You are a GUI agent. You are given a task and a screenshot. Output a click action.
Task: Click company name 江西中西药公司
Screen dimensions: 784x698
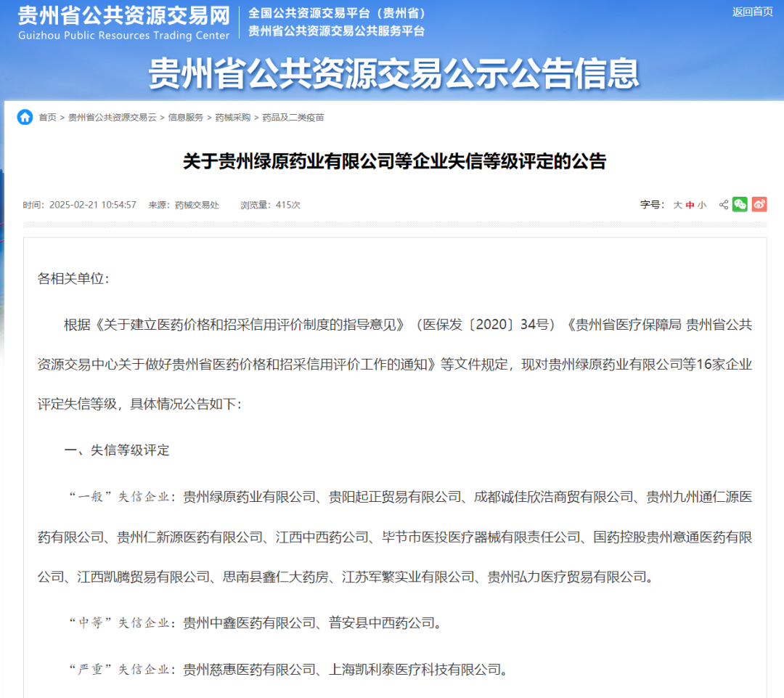tap(322, 537)
